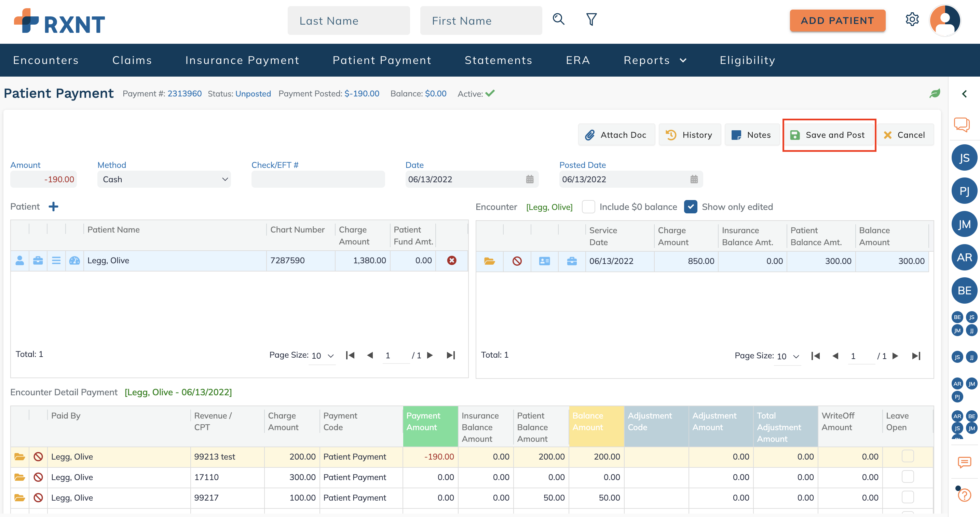Click the Check/EFT # input field
The height and width of the screenshot is (517, 980).
click(x=318, y=179)
